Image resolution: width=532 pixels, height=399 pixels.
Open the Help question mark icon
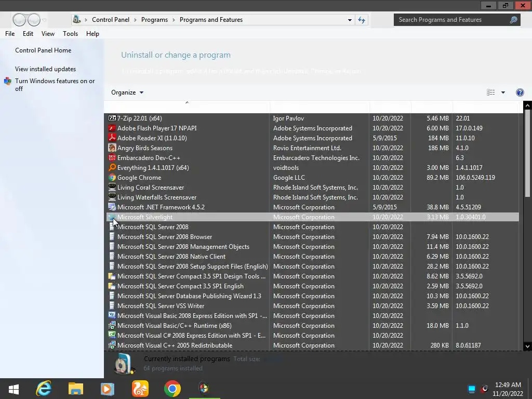(x=520, y=92)
